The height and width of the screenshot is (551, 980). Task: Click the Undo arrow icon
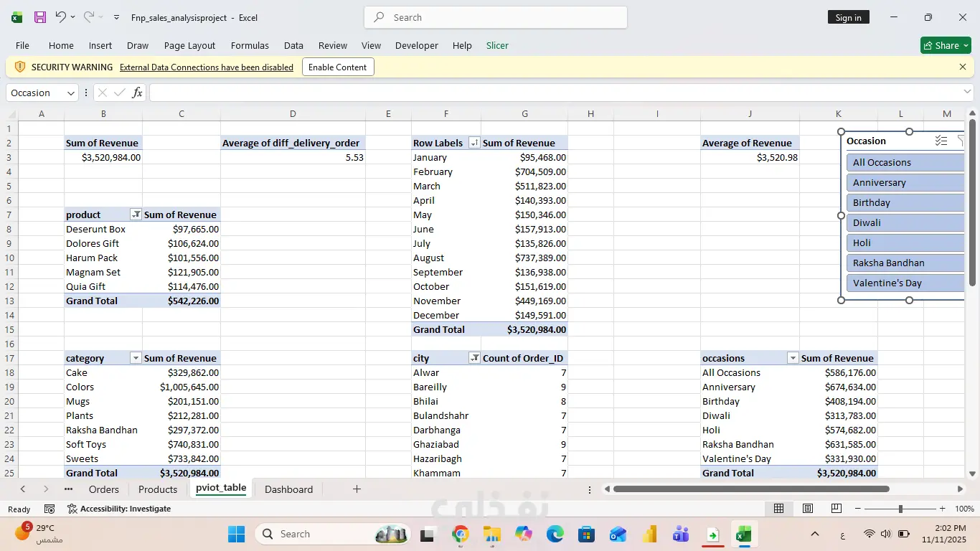click(60, 17)
